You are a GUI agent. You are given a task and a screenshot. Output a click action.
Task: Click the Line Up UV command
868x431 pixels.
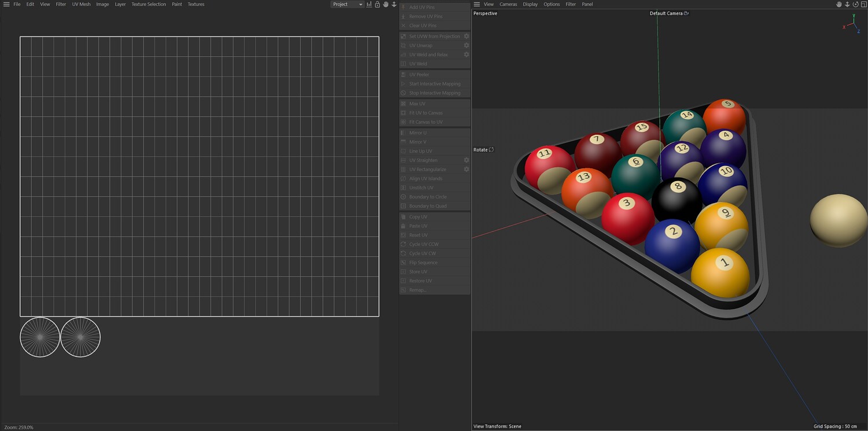[435, 151]
